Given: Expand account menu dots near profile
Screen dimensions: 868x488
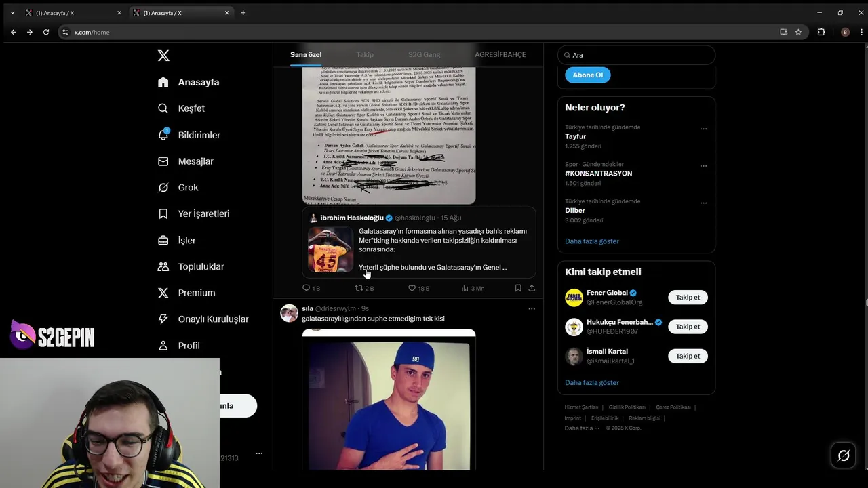Looking at the screenshot, I should click(259, 453).
